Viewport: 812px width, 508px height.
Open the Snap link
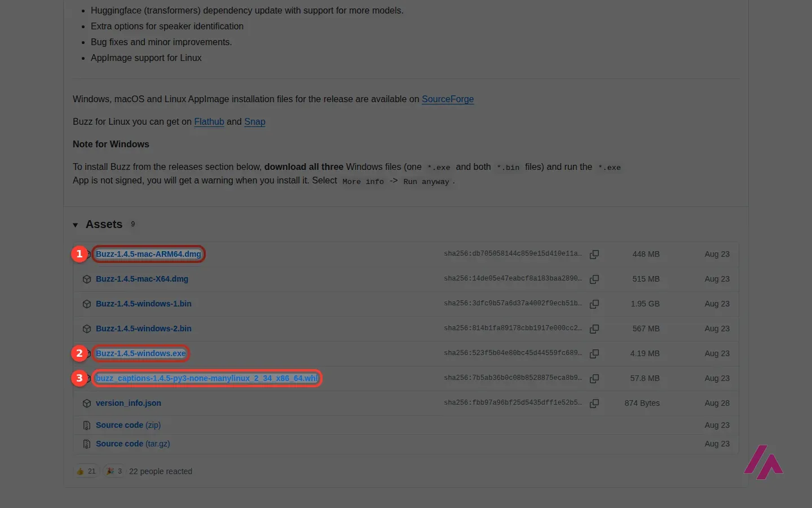pos(255,121)
